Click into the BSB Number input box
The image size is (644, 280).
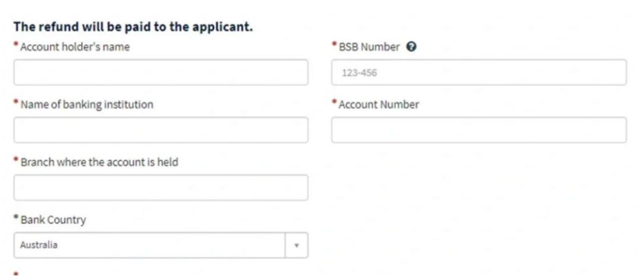[478, 73]
